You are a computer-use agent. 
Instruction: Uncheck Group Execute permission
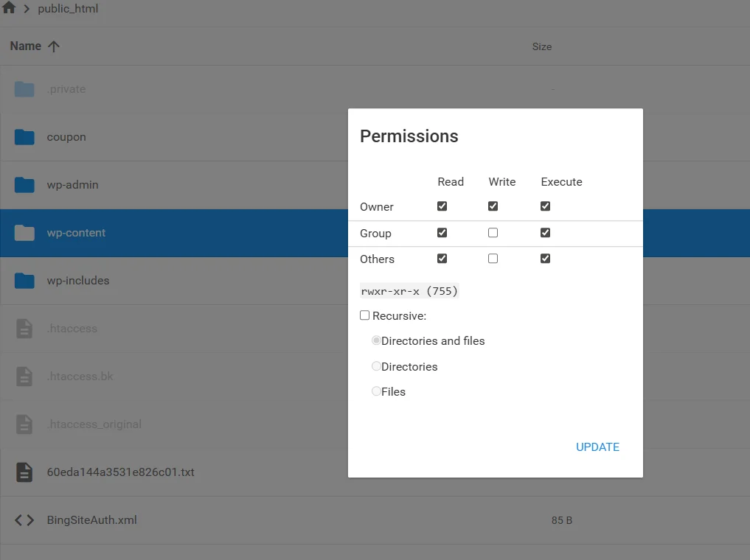coord(545,233)
